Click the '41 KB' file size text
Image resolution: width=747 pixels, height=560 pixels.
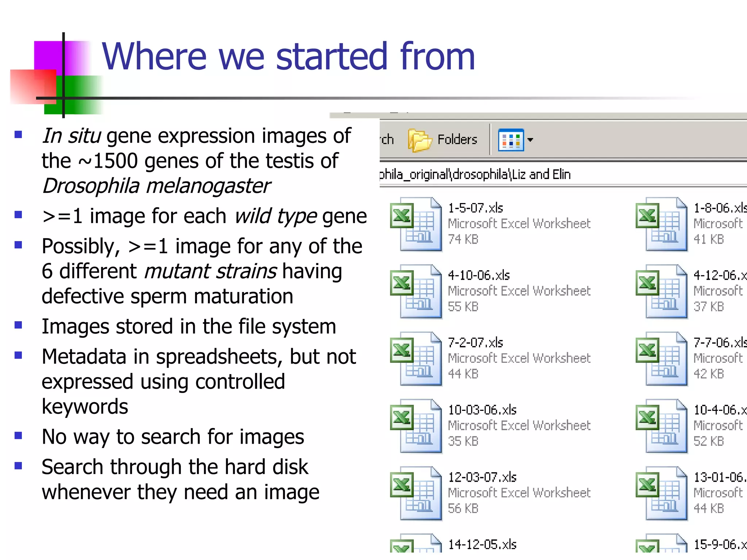(x=709, y=239)
